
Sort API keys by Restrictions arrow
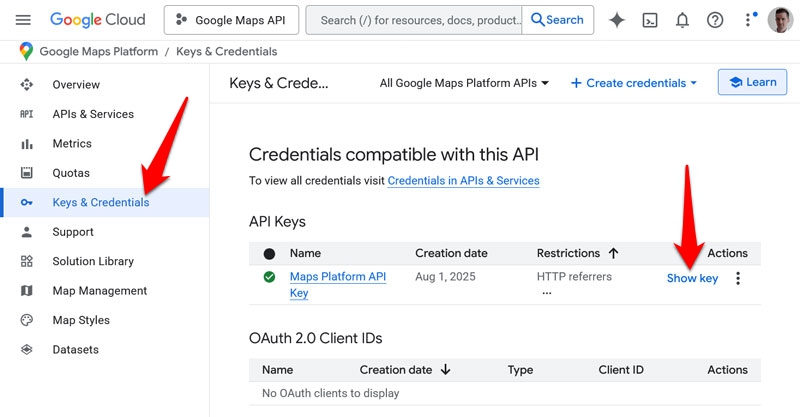pos(613,253)
